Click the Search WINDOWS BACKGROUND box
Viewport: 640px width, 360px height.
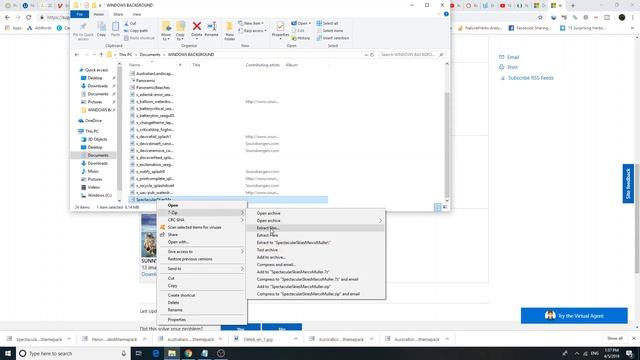(411, 55)
